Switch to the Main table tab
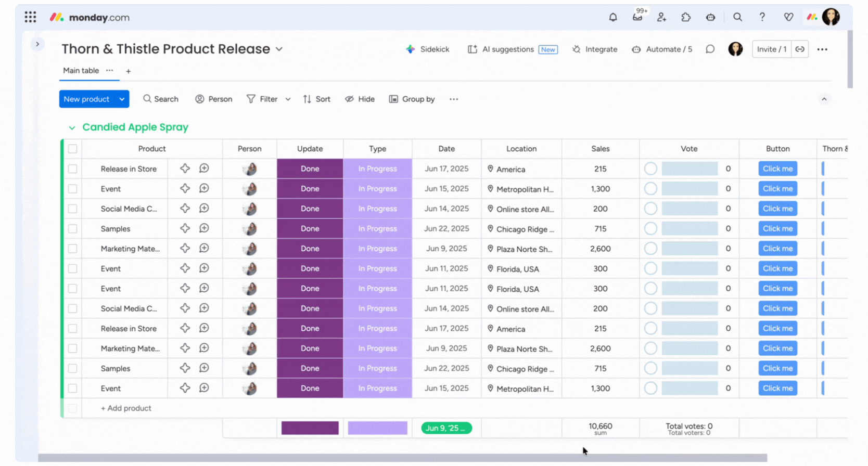Viewport: 868px width, 466px height. (81, 71)
